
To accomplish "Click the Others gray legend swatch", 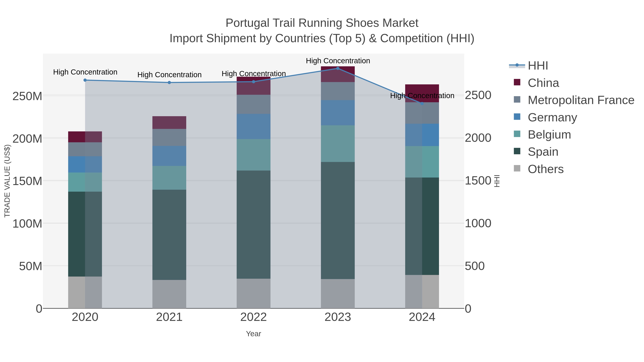I will [517, 168].
